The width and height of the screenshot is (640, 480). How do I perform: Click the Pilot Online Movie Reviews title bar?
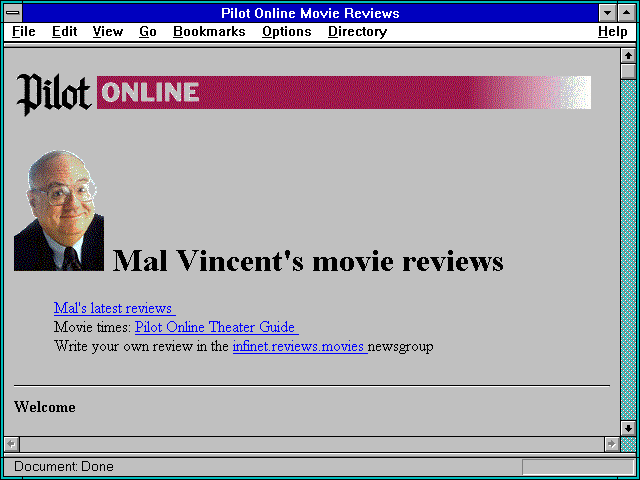click(x=310, y=13)
